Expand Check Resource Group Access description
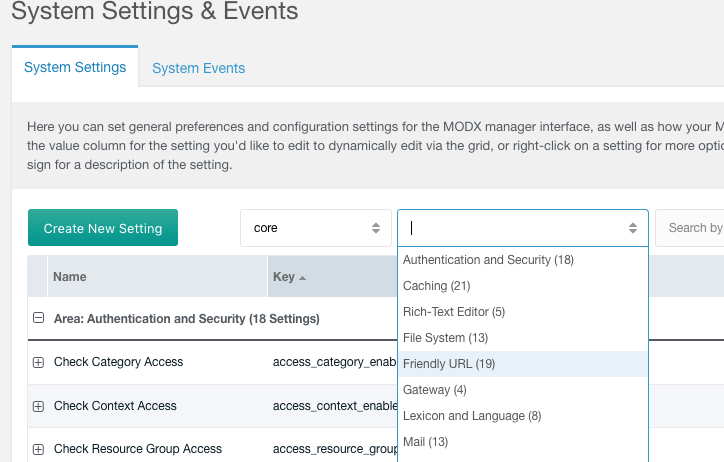Screen dimensions: 724x462 point(38,449)
